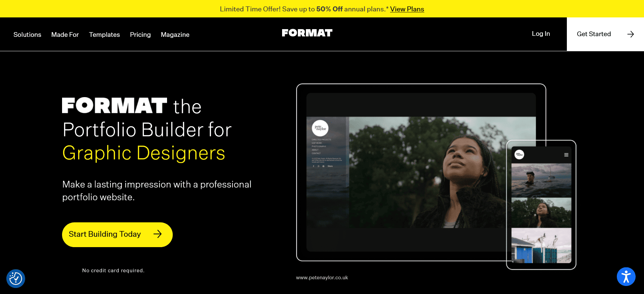Click Start Building Today button
The height and width of the screenshot is (294, 644).
pyautogui.click(x=117, y=235)
